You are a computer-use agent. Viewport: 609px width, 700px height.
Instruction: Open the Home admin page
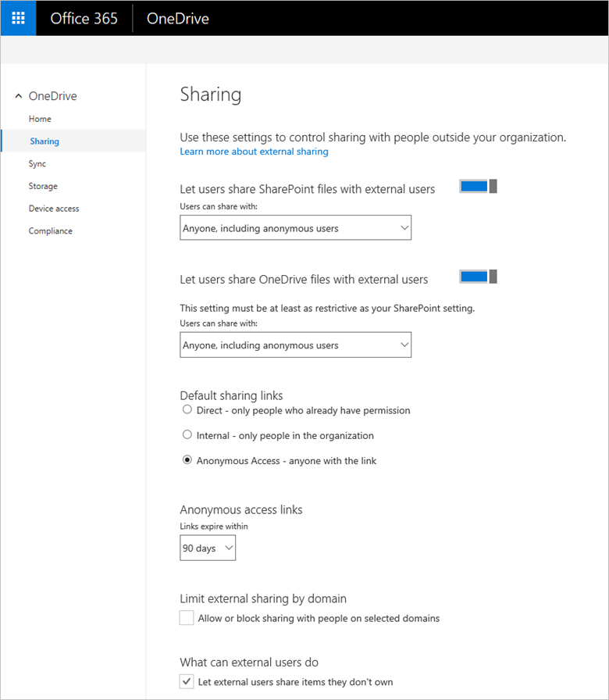[x=39, y=118]
